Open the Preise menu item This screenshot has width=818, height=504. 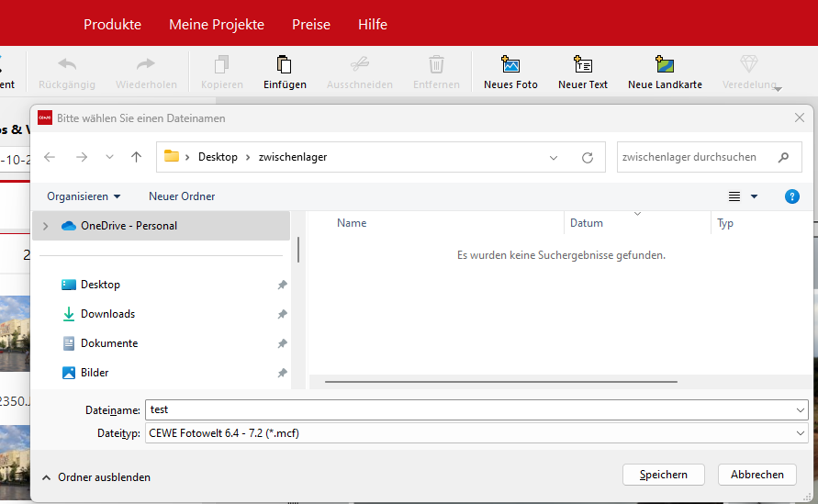pos(311,24)
